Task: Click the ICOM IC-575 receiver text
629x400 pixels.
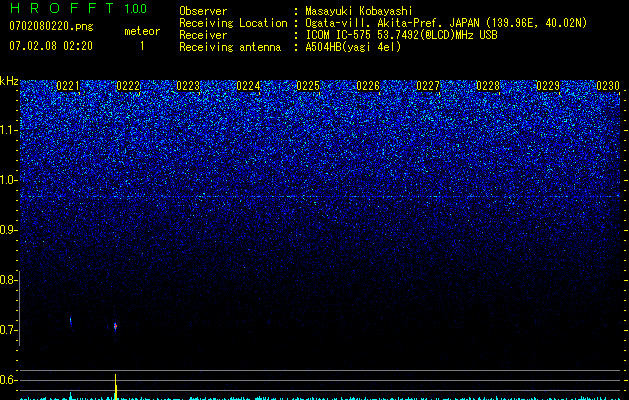Action: (401, 35)
